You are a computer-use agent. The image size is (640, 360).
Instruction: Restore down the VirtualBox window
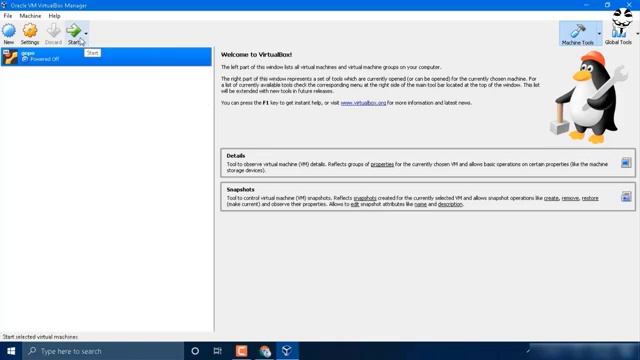[x=607, y=5]
